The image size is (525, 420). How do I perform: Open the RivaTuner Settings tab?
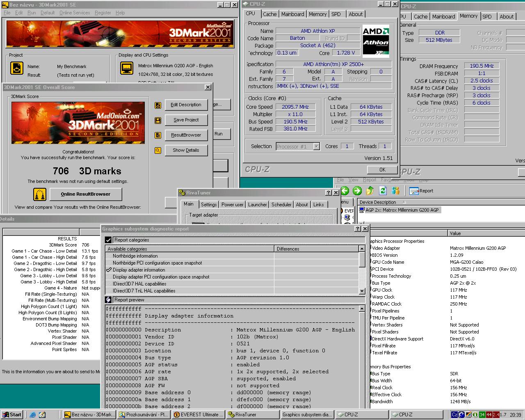(x=209, y=205)
